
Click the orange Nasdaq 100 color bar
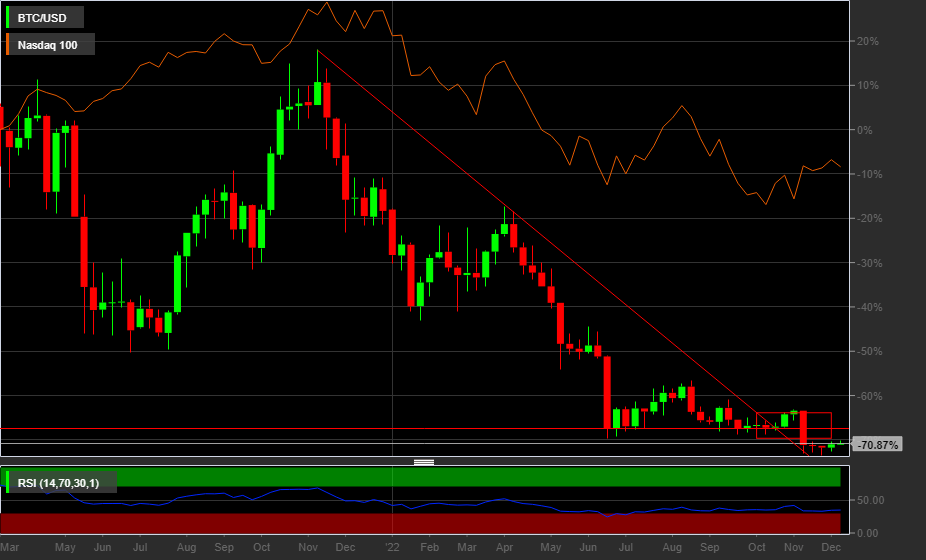(9, 45)
